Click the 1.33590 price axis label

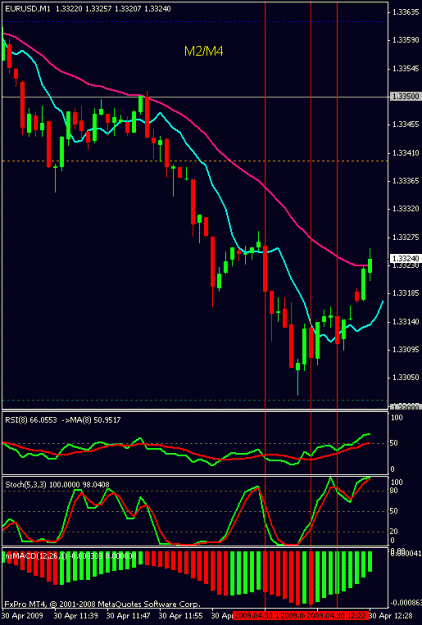405,40
